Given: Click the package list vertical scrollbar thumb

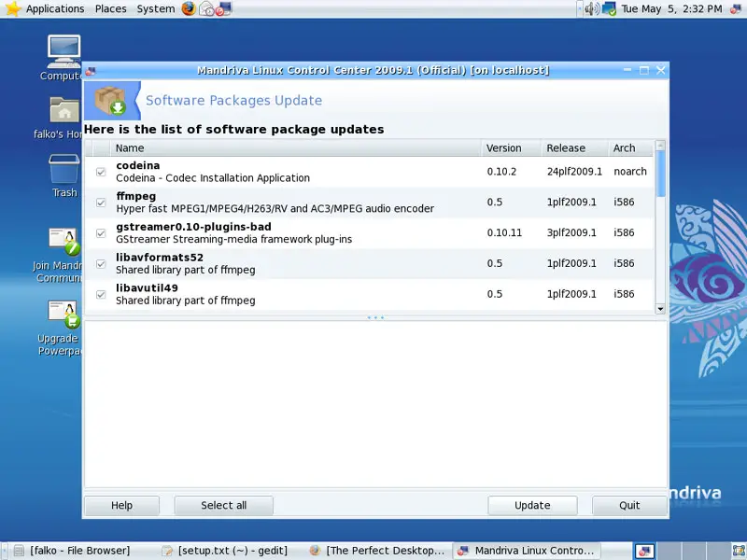Looking at the screenshot, I should (x=660, y=174).
